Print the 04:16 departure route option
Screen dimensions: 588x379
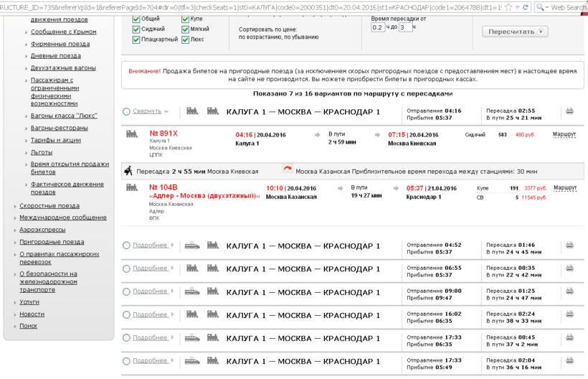[569, 111]
